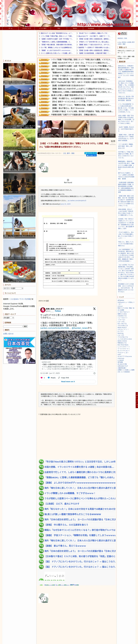Click the moeruasia.net URL in header
Viewport: 138px width, 644px height.
point(105,24)
